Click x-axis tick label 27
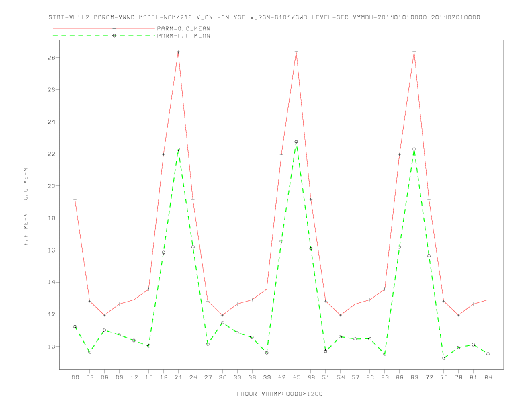The image size is (532, 411). (x=208, y=377)
